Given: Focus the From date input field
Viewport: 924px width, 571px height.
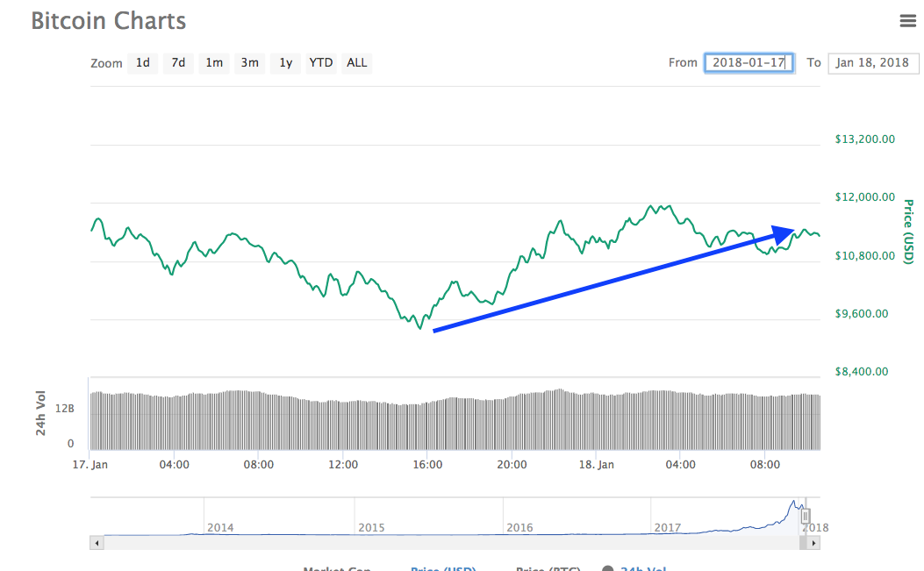Looking at the screenshot, I should pos(749,62).
